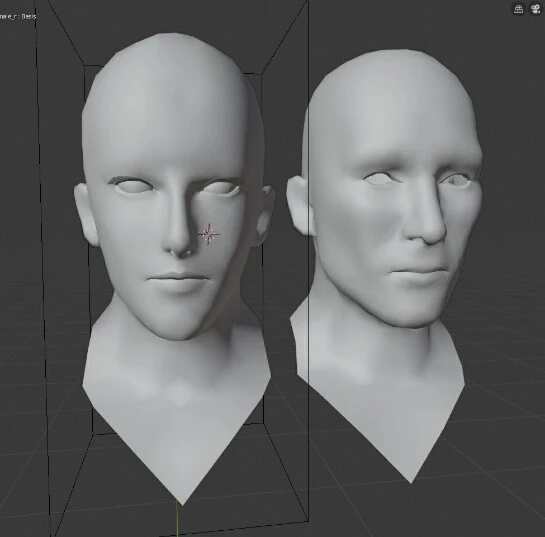Toggle the camera view icon

point(536,9)
